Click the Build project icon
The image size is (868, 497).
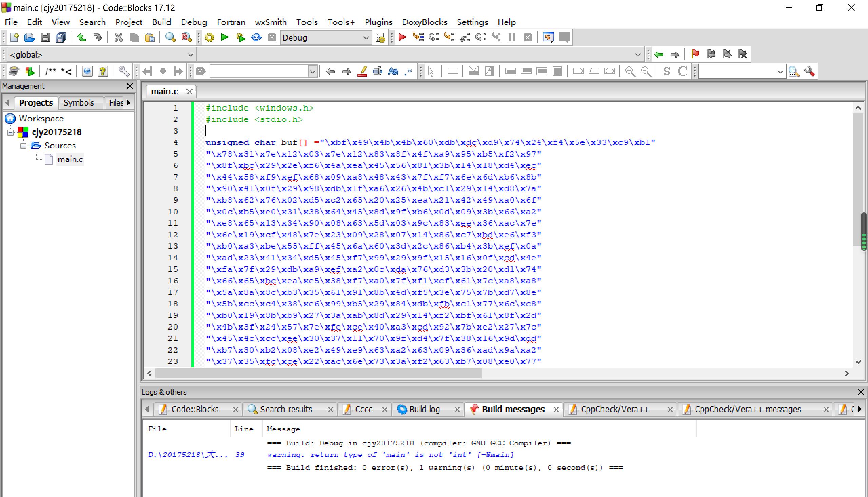pyautogui.click(x=209, y=37)
